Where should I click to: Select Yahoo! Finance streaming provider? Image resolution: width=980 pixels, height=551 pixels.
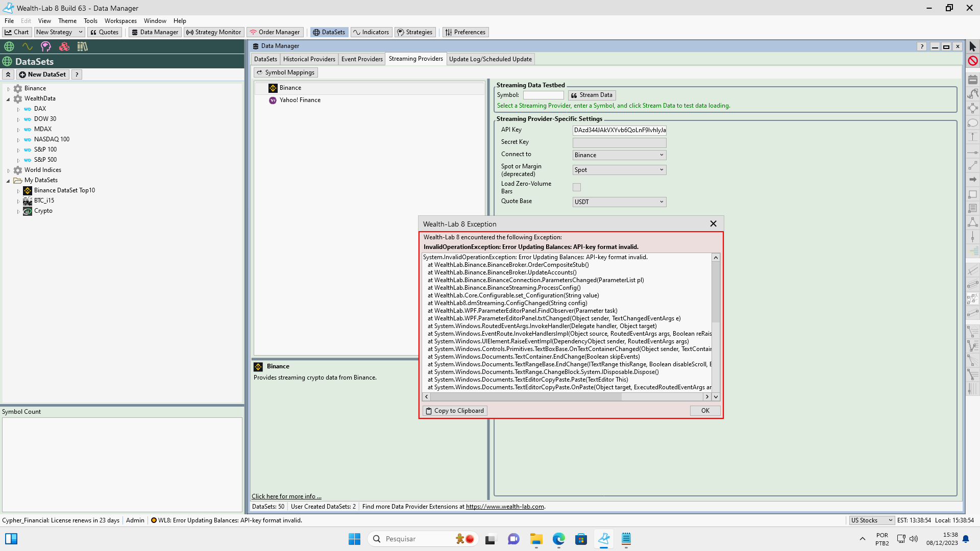(300, 100)
